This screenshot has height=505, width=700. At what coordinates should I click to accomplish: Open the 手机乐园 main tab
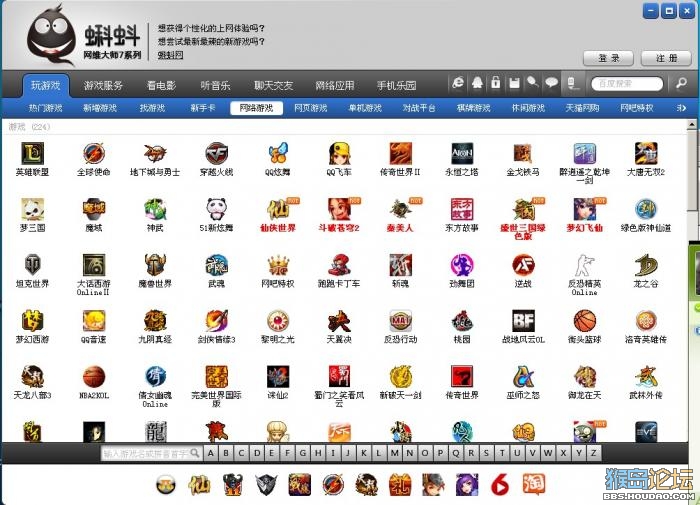[396, 85]
